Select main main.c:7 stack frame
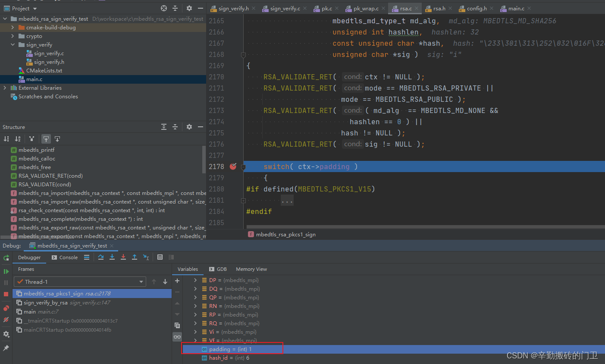This screenshot has height=364, width=605. (92, 312)
